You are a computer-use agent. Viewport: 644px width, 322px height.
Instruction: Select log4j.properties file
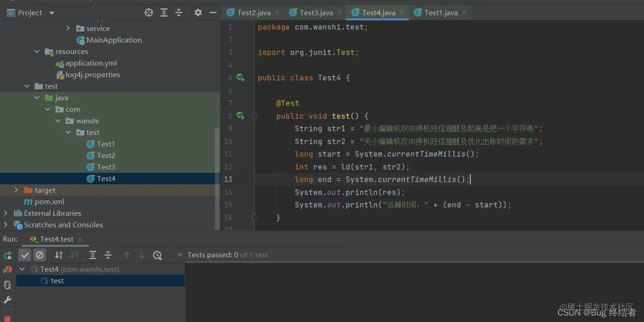(x=92, y=75)
